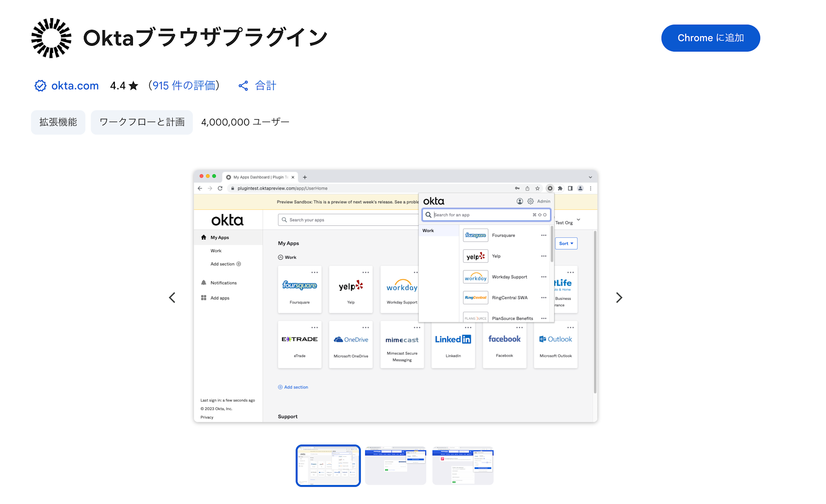826x504 pixels.
Task: Open the Chrome extensions puzzle icon
Action: click(x=560, y=188)
